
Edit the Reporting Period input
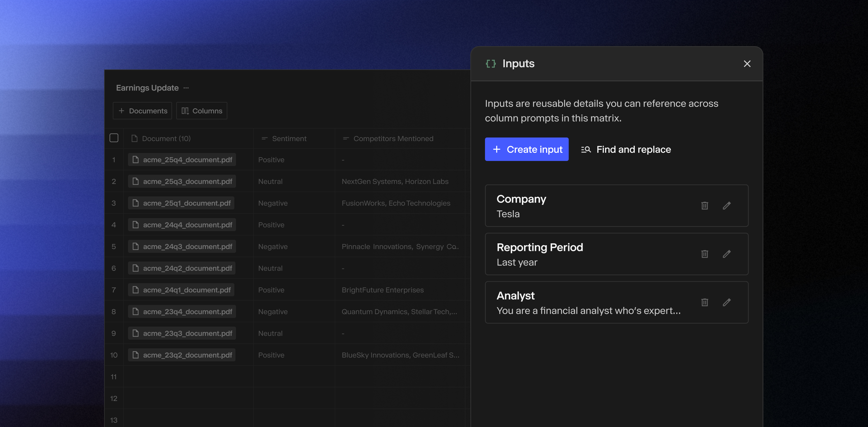click(x=726, y=254)
